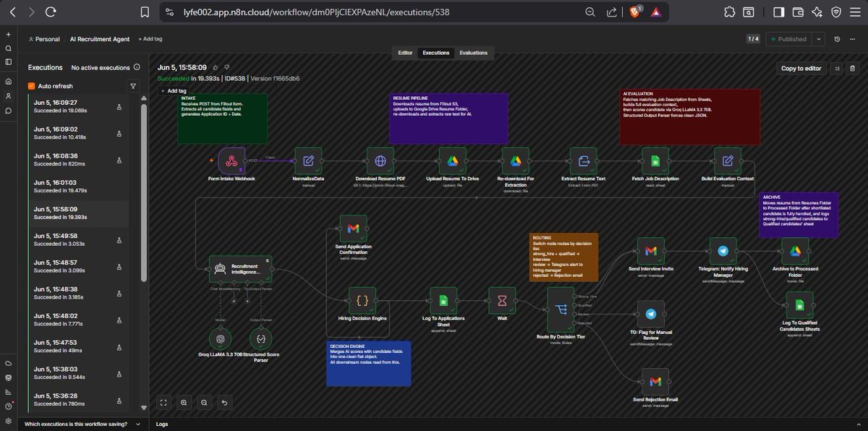Select the Build Evaluation Context node
This screenshot has height=431, width=868.
point(728,161)
